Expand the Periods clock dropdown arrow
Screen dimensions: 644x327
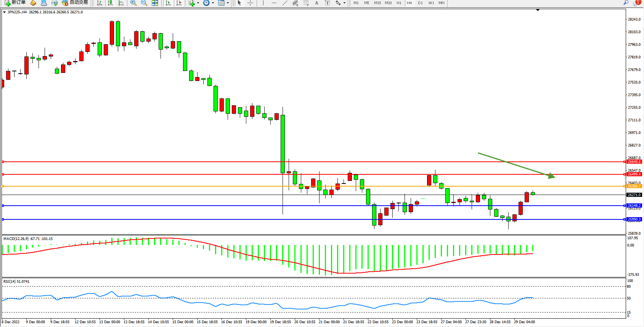(x=213, y=3)
